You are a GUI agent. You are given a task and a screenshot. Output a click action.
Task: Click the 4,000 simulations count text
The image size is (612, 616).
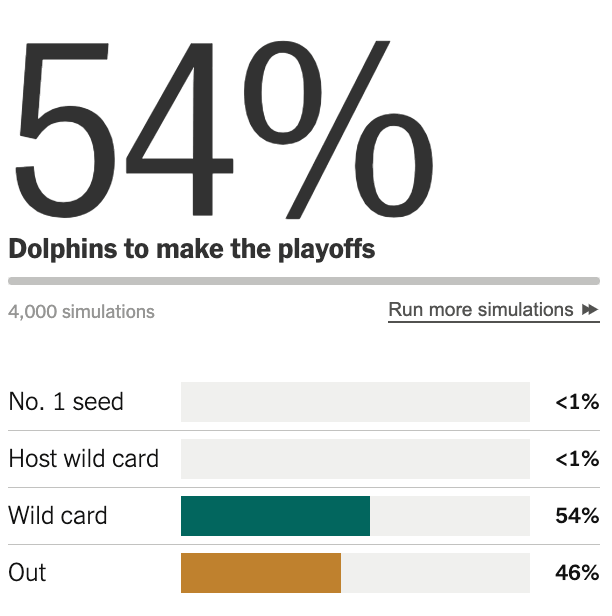click(x=82, y=311)
